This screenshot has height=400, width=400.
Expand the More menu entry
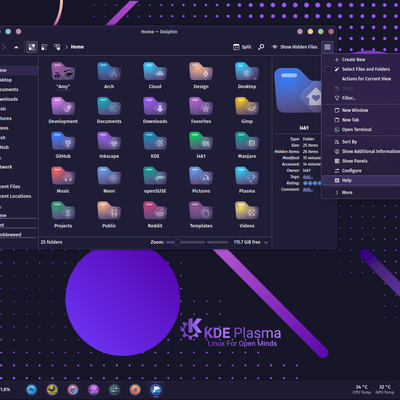click(x=361, y=193)
